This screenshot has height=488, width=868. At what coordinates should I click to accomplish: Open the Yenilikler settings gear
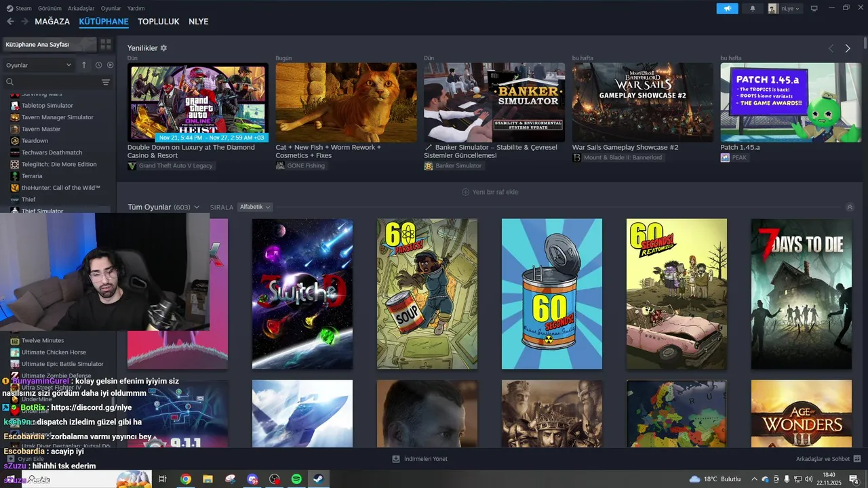click(x=163, y=48)
